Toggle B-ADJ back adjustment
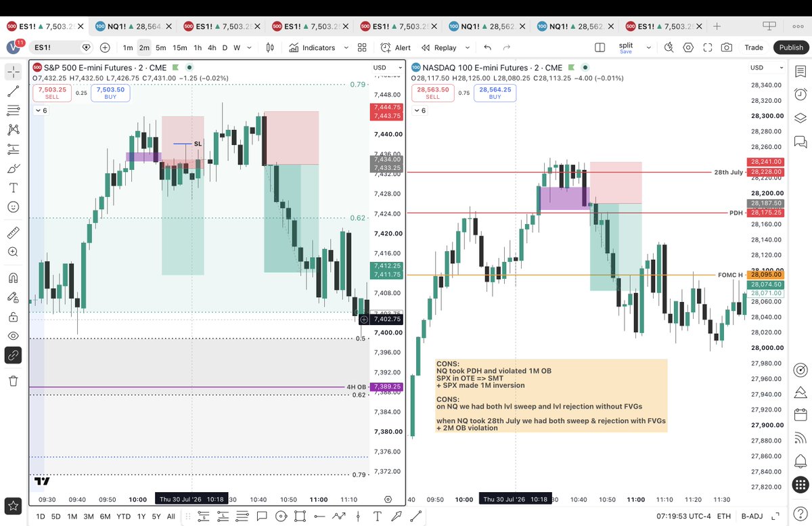Image resolution: width=812 pixels, height=526 pixels. point(752,516)
